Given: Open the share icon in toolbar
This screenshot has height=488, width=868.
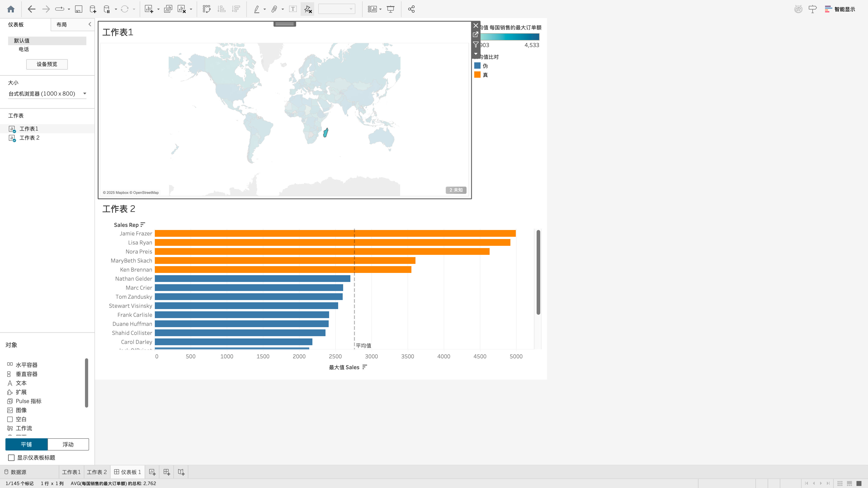Looking at the screenshot, I should click(411, 9).
